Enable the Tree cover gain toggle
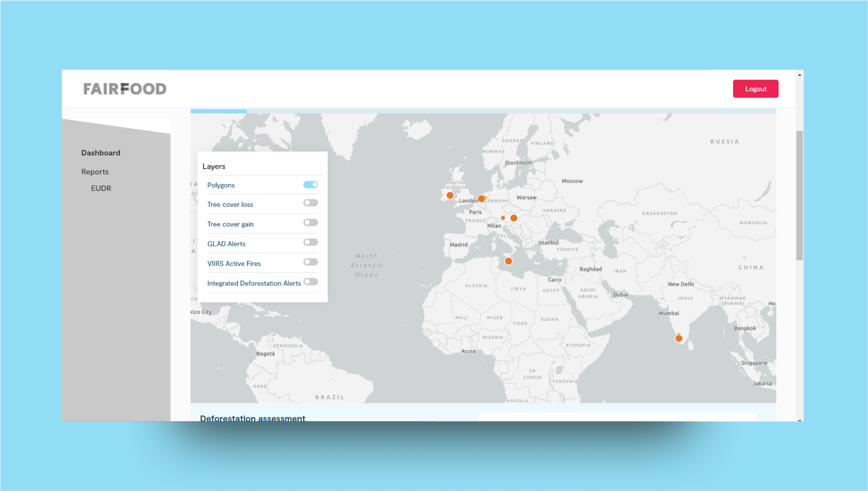This screenshot has height=491, width=868. (311, 223)
